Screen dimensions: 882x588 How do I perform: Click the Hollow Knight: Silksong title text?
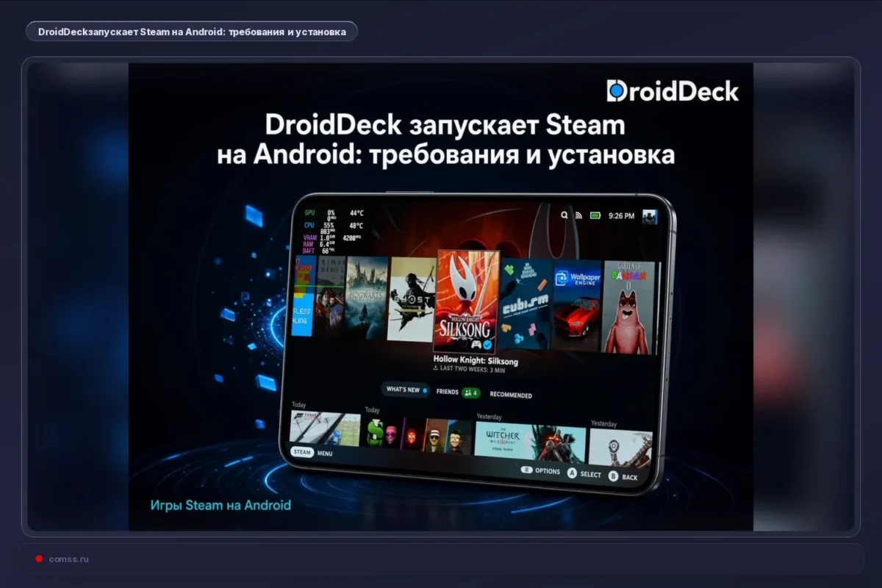[x=476, y=361]
